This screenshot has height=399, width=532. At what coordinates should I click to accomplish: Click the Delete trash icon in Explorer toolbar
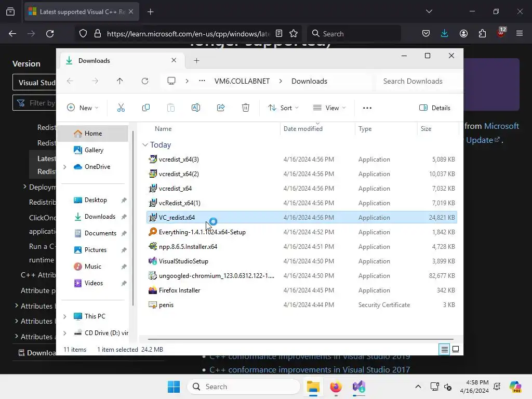[246, 108]
